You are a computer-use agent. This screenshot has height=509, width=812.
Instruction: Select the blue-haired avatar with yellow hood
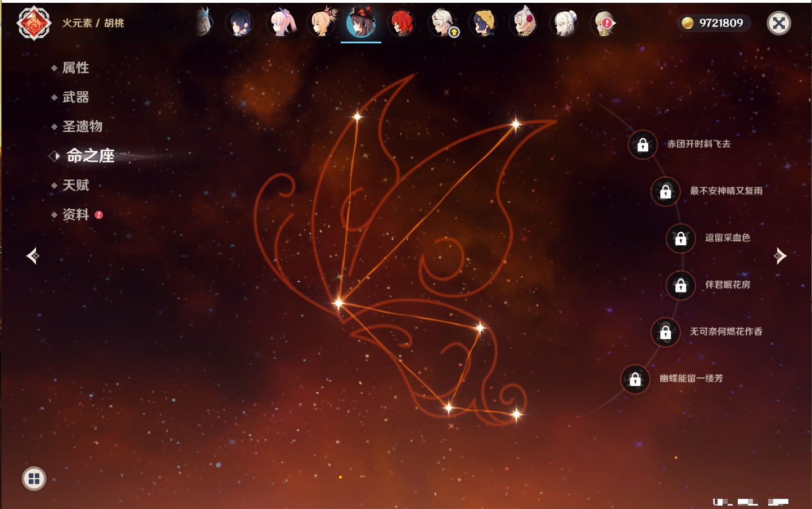point(483,23)
